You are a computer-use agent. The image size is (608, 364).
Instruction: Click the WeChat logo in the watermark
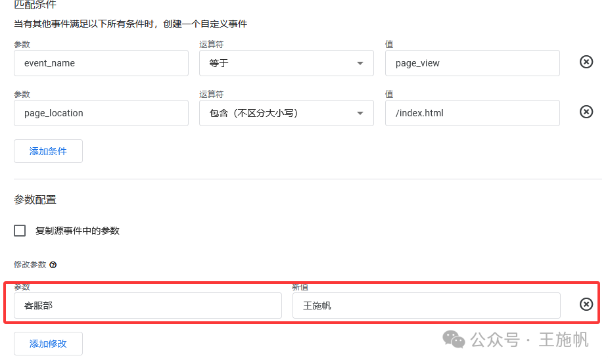tap(454, 339)
